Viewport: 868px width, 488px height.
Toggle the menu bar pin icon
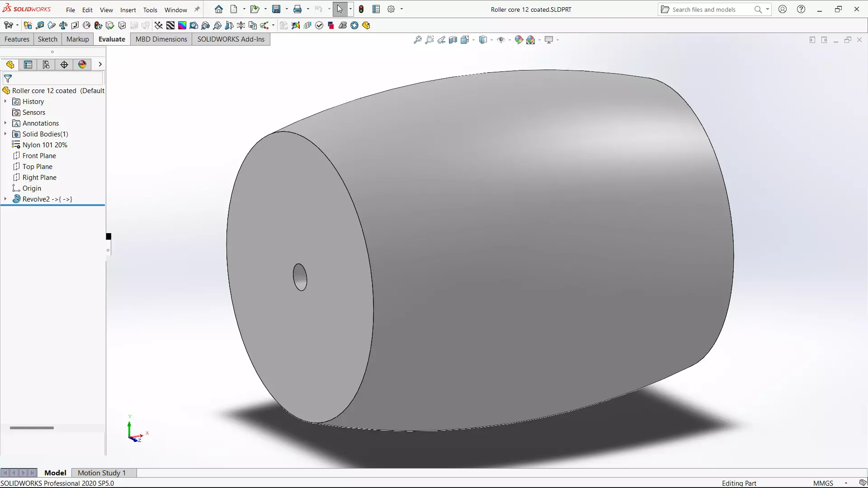197,9
